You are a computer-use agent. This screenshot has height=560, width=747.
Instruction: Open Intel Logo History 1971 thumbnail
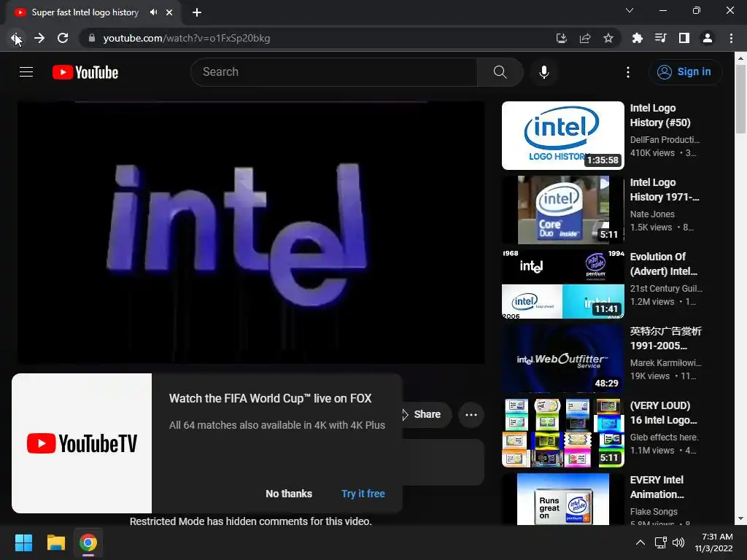[x=562, y=210]
